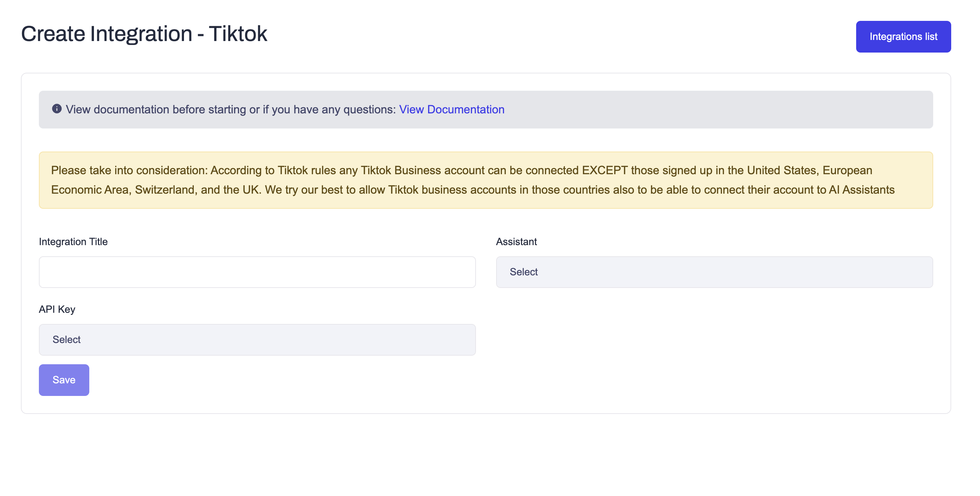980x496 pixels.
Task: Save the Tiktok integration
Action: pos(64,380)
